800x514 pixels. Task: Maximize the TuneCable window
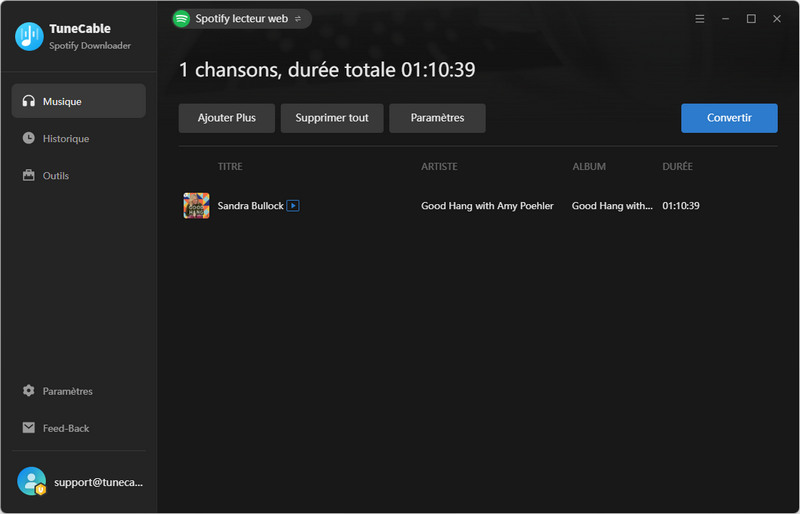[751, 19]
